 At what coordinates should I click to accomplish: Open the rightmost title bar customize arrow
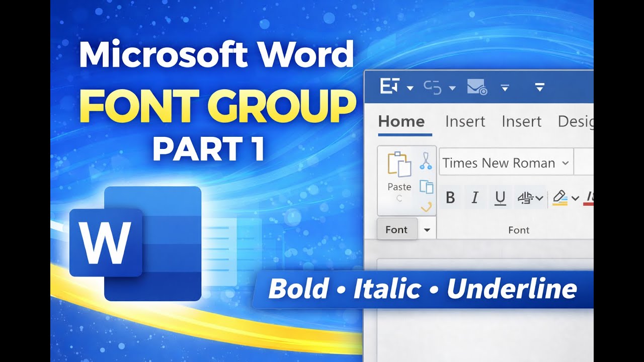[x=539, y=87]
